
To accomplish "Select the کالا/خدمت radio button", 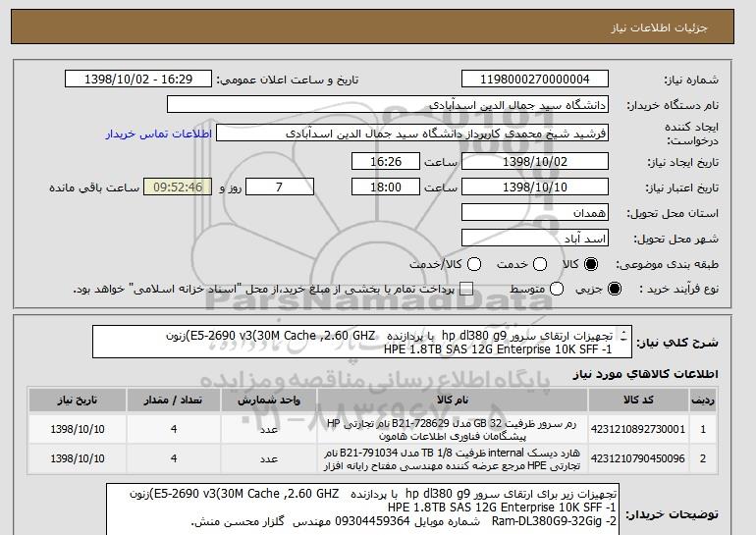I will (x=474, y=264).
